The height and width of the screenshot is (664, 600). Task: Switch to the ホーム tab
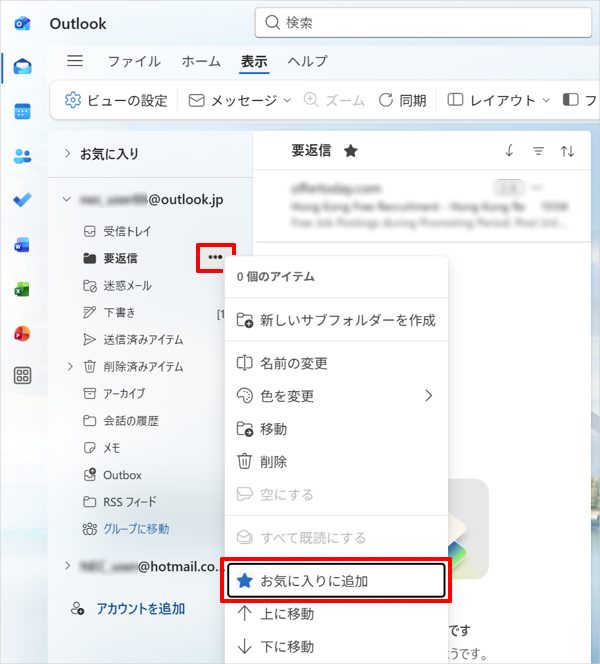[x=201, y=62]
